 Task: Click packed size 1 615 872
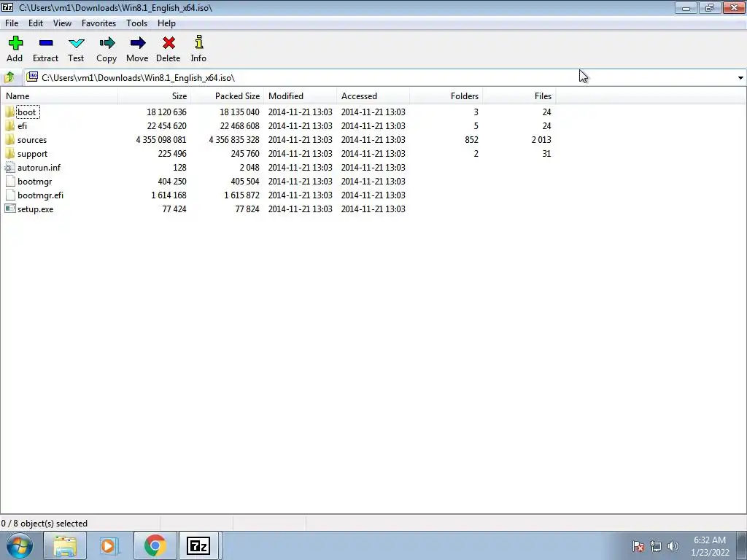coord(241,195)
